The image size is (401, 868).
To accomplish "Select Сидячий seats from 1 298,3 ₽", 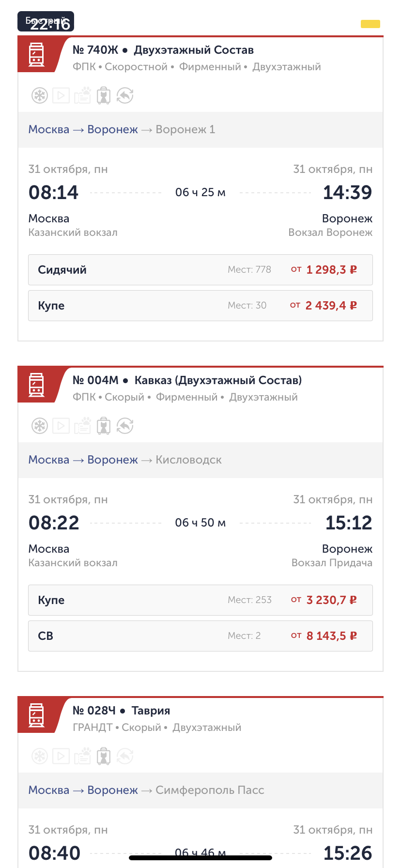I will [200, 270].
